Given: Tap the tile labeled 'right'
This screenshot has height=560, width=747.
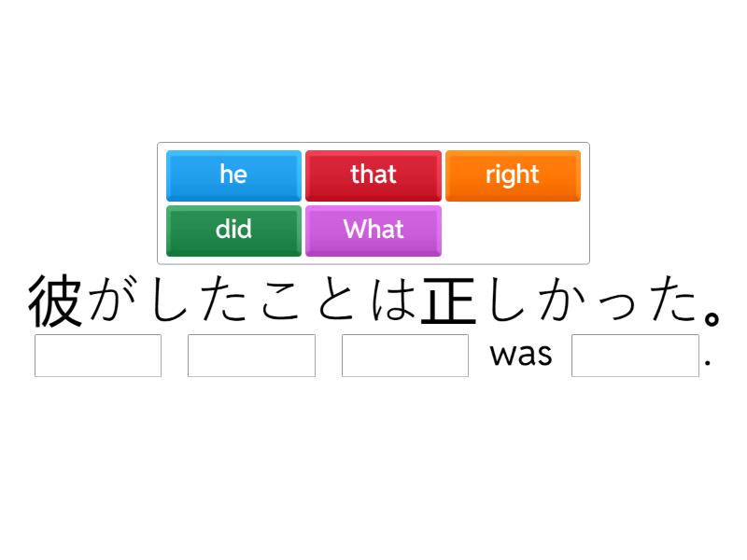Looking at the screenshot, I should (x=513, y=175).
